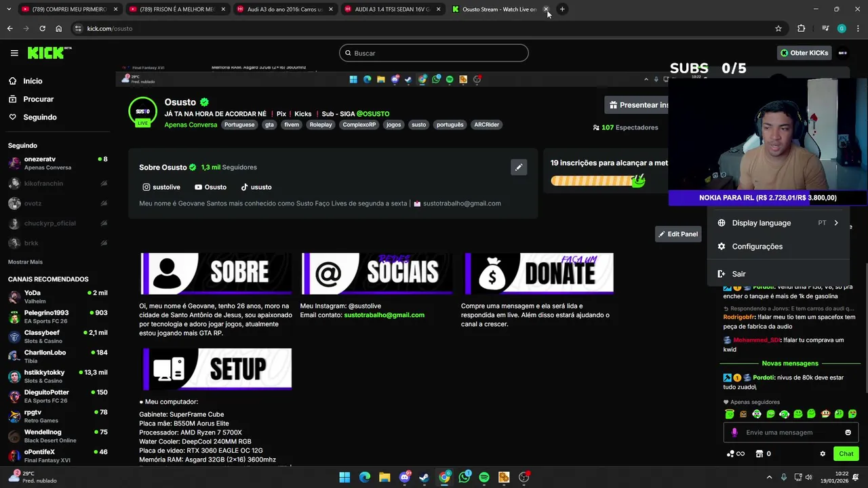This screenshot has height=488, width=868.
Task: Go to Início in sidebar
Action: coord(33,81)
